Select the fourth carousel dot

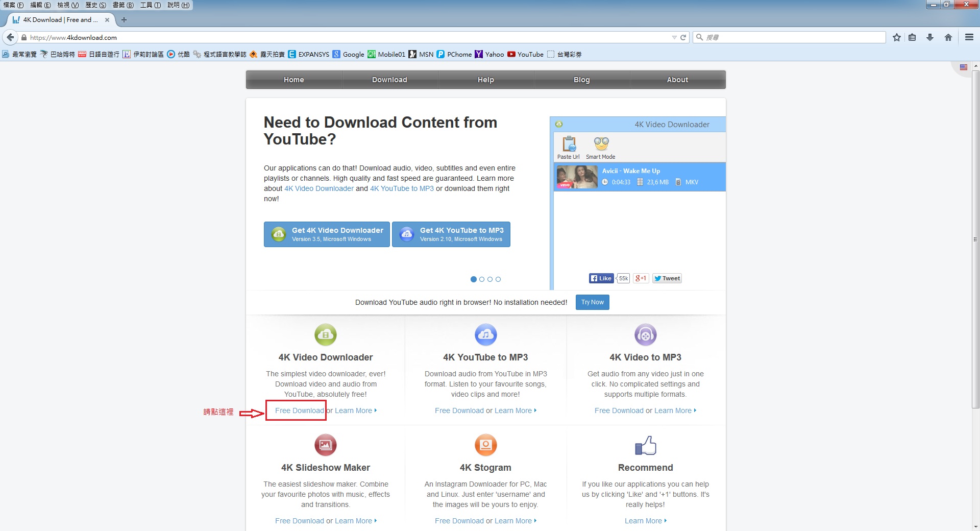point(498,279)
